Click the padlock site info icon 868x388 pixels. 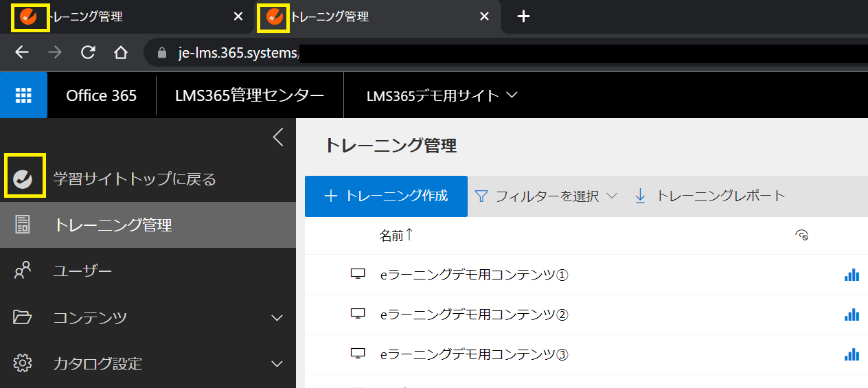(163, 53)
